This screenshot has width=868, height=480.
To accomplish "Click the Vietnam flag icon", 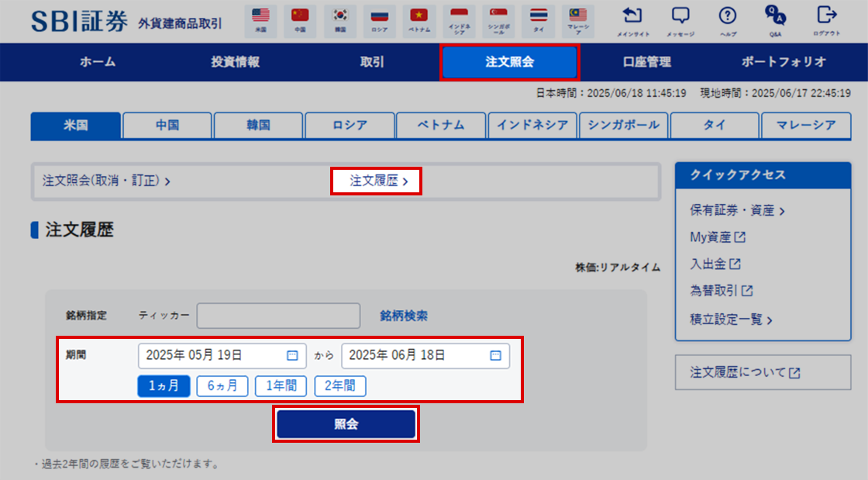I will 418,16.
